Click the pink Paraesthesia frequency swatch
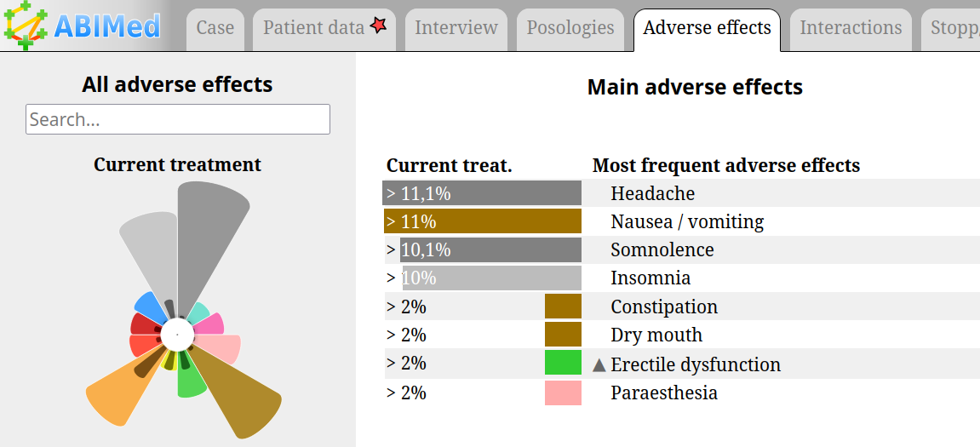This screenshot has height=447, width=980. pos(563,393)
